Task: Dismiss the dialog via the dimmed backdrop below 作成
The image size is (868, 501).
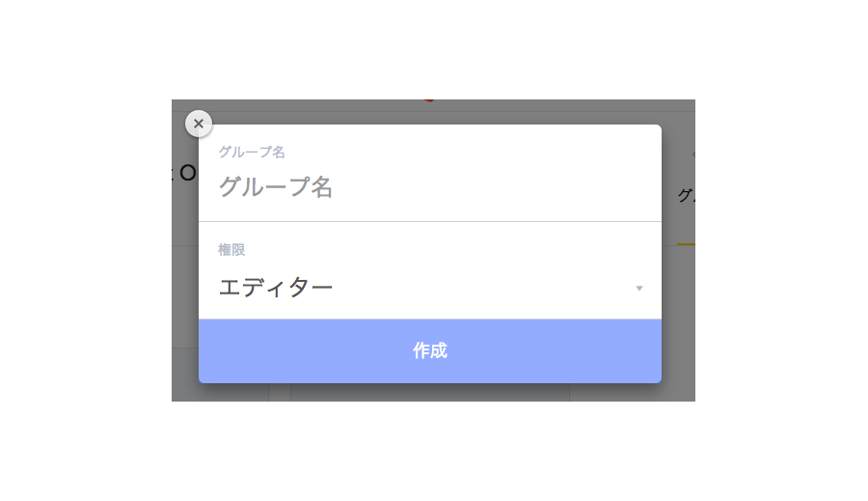Action: click(430, 392)
